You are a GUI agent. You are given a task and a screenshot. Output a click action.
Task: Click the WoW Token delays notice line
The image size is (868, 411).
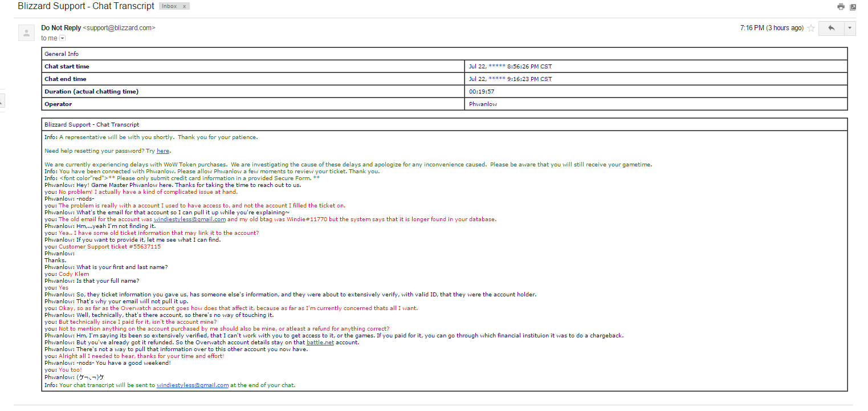[x=348, y=165]
